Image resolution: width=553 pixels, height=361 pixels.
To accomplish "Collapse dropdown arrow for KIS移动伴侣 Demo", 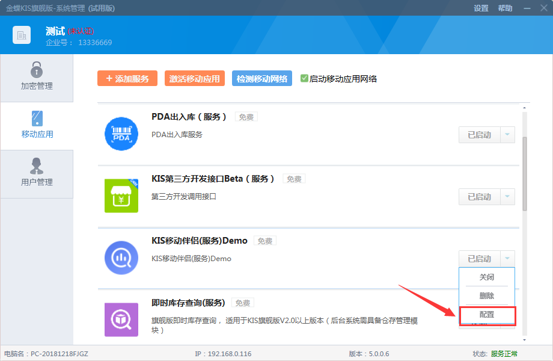I will pos(508,259).
